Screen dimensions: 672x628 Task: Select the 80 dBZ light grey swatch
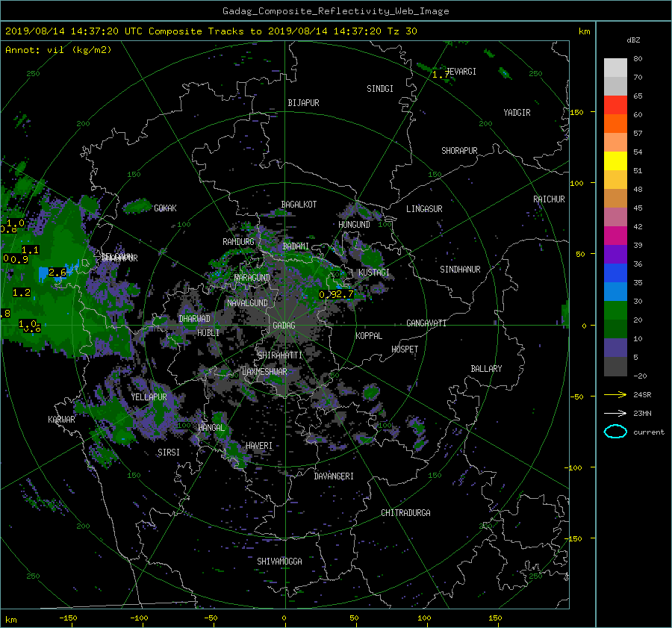pos(615,67)
